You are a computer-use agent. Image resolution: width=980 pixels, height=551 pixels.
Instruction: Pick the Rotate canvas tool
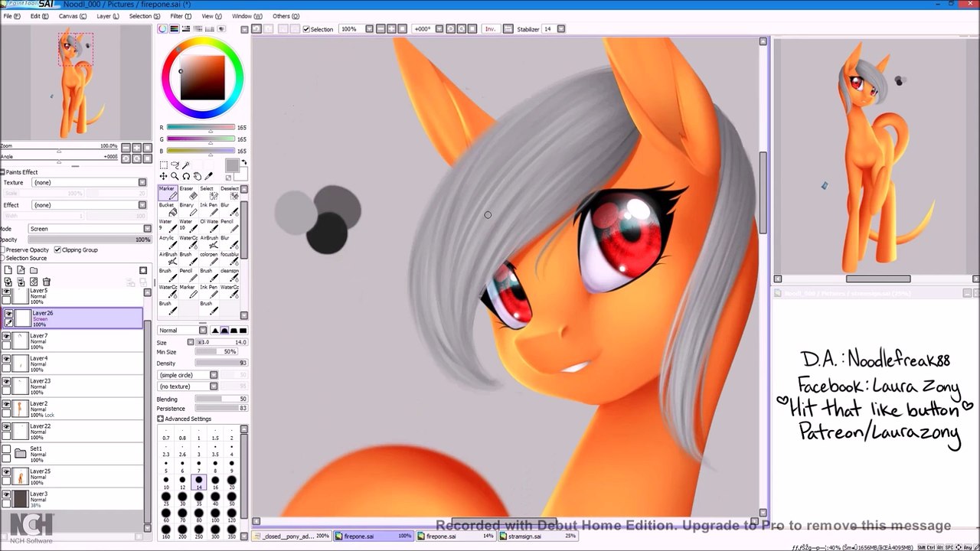click(x=185, y=176)
